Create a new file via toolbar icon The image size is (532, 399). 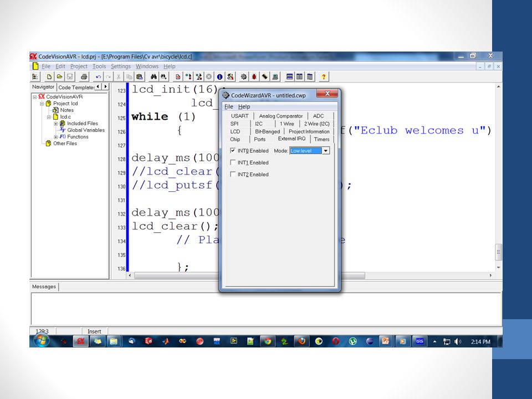click(x=49, y=76)
